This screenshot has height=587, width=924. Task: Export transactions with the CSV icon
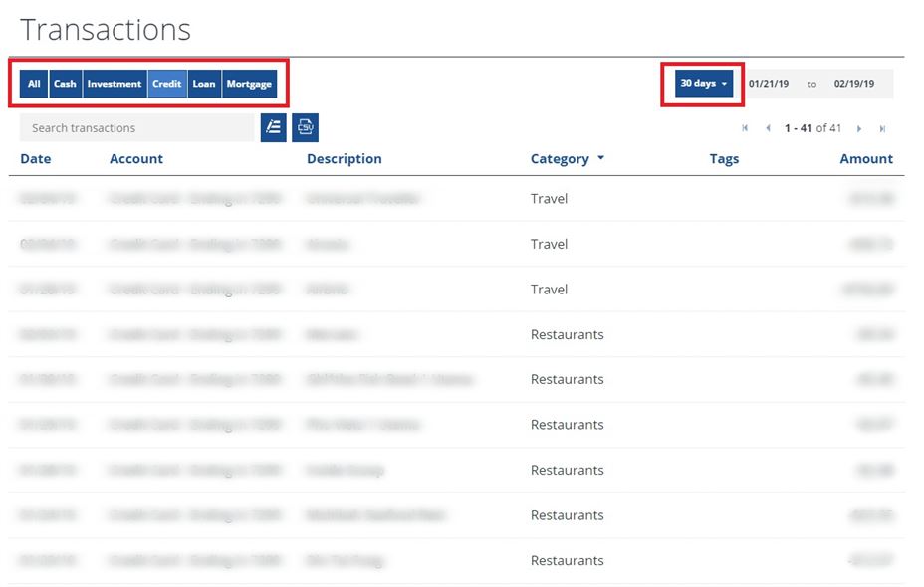click(306, 127)
